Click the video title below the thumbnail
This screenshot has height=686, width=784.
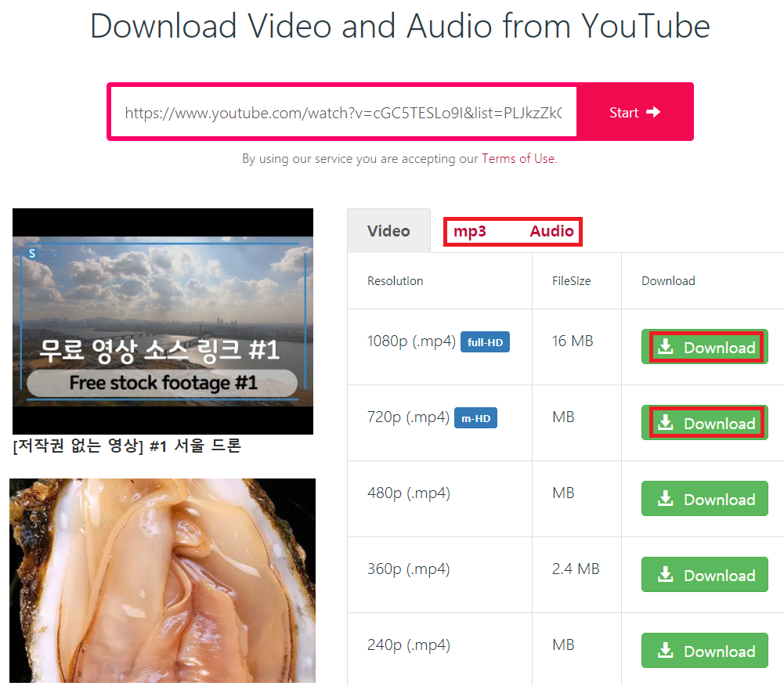click(127, 445)
